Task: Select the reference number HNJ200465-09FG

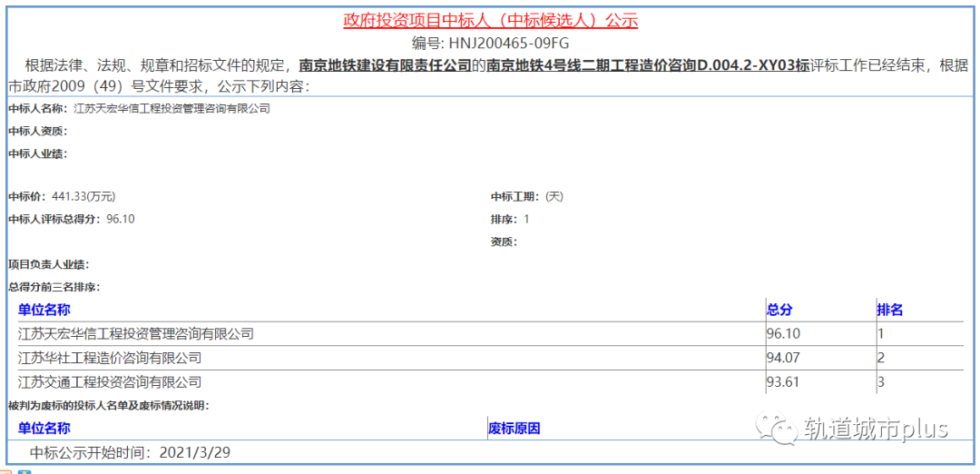Action: click(509, 44)
